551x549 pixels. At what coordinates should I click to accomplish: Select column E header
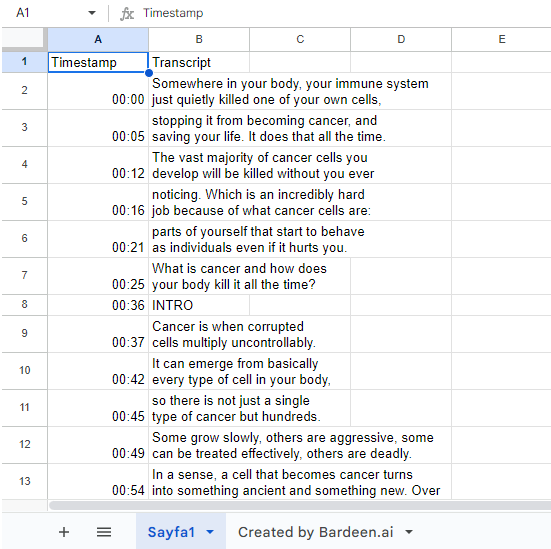501,39
